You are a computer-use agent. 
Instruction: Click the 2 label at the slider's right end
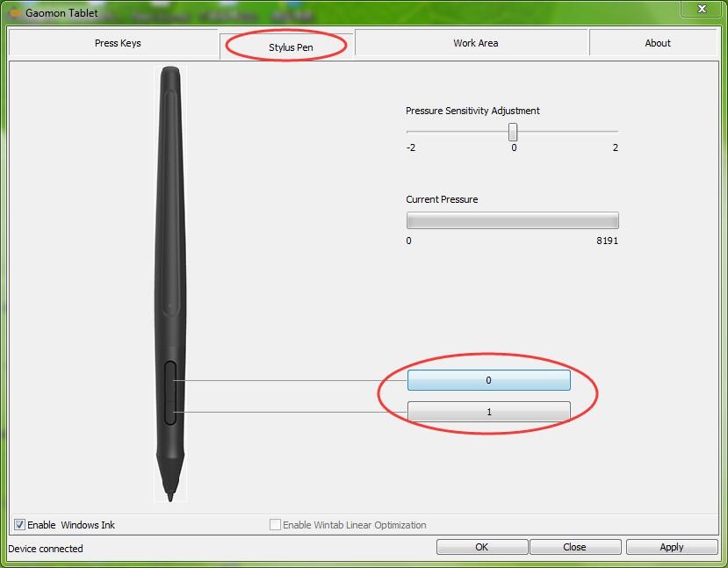[616, 147]
